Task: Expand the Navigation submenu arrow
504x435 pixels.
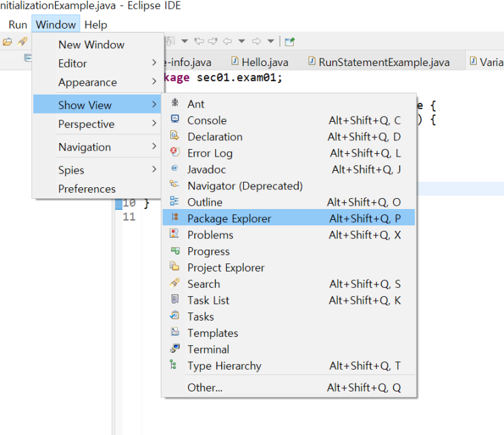Action: [154, 146]
